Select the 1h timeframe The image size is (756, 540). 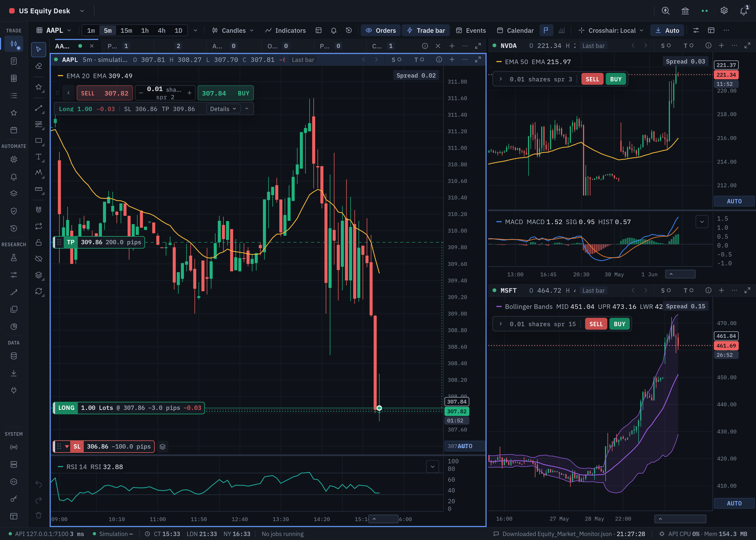(x=145, y=30)
